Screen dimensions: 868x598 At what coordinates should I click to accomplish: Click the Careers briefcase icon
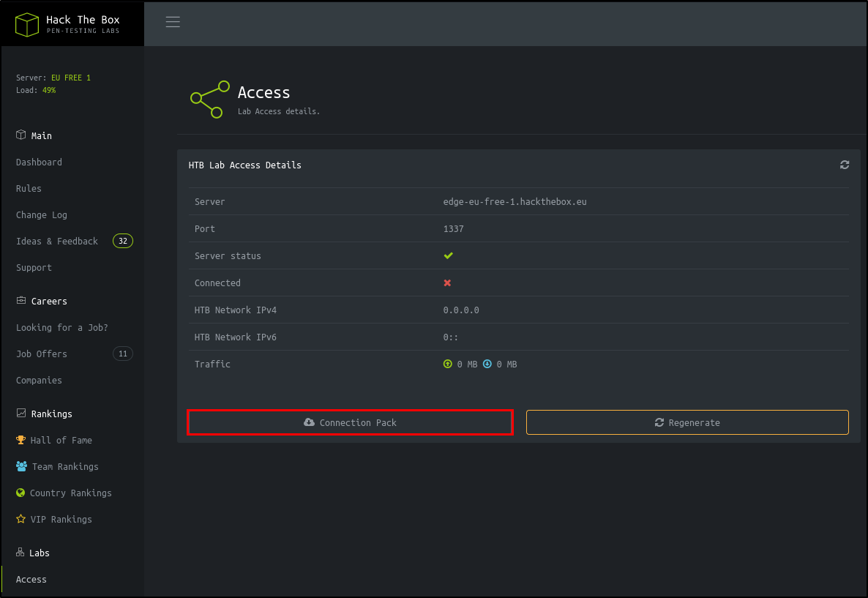coord(21,300)
